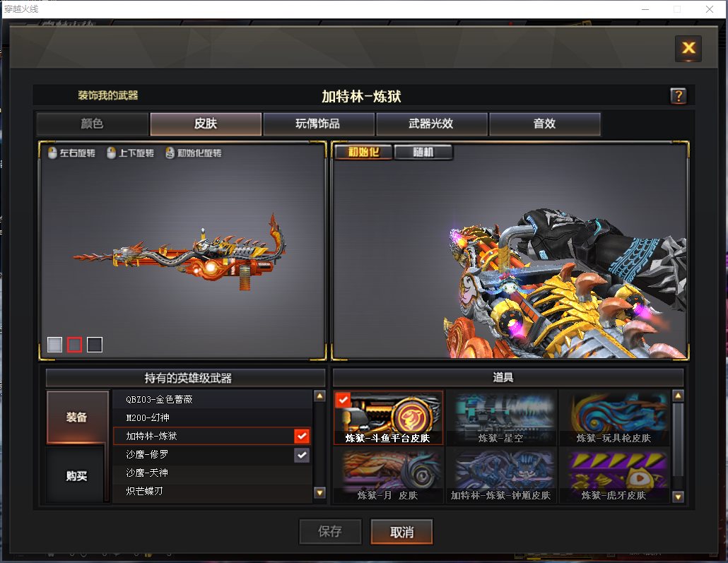Screen dimensions: 728x563
Task: Choose the 炼狱-虎牙皮肤 thumbnail
Action: (614, 475)
